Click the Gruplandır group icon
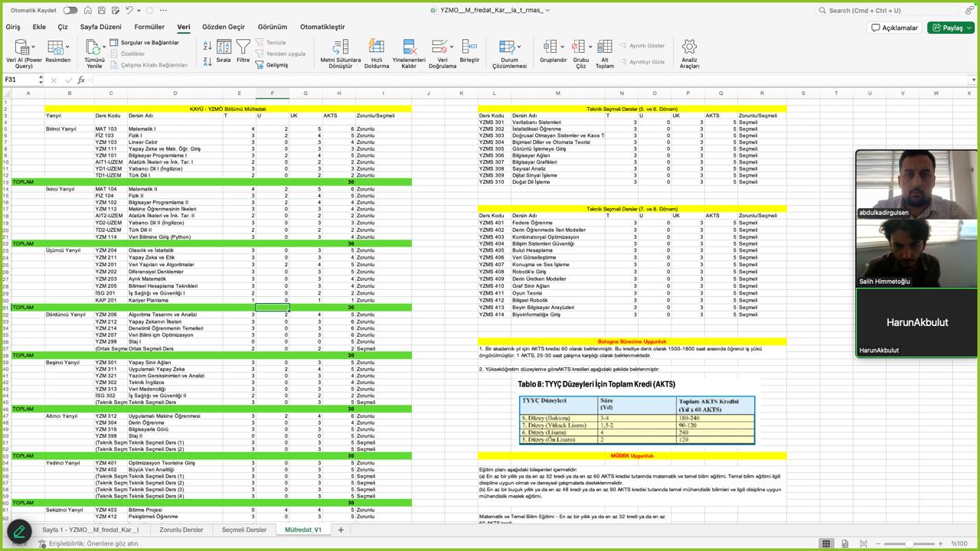 pos(550,48)
